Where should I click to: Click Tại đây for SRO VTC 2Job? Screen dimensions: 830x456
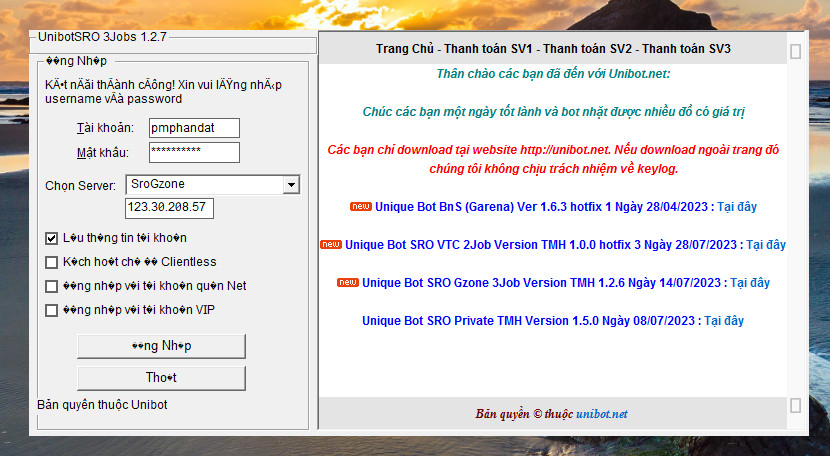click(766, 245)
